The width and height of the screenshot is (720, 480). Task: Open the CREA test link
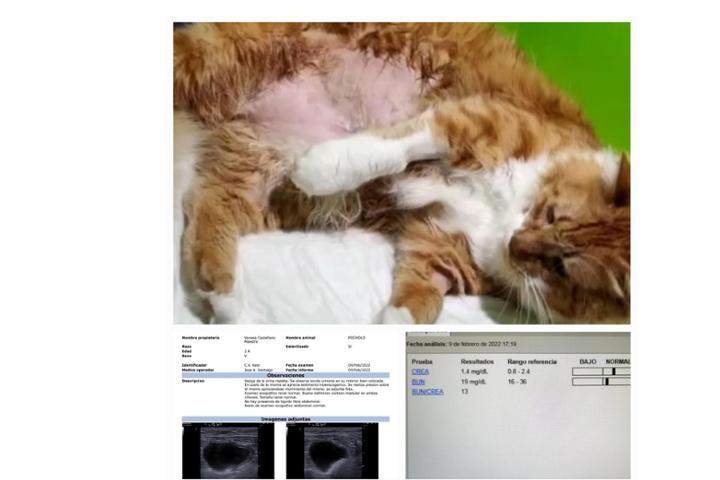pos(420,372)
